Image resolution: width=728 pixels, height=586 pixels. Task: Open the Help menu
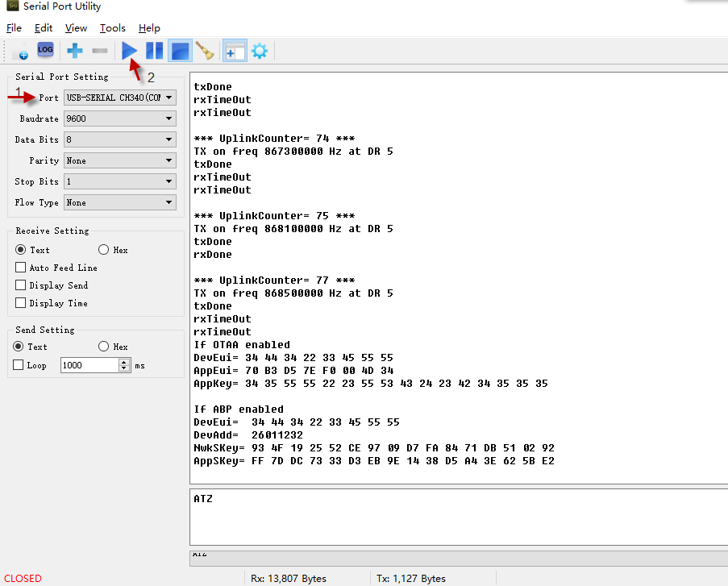(x=149, y=28)
